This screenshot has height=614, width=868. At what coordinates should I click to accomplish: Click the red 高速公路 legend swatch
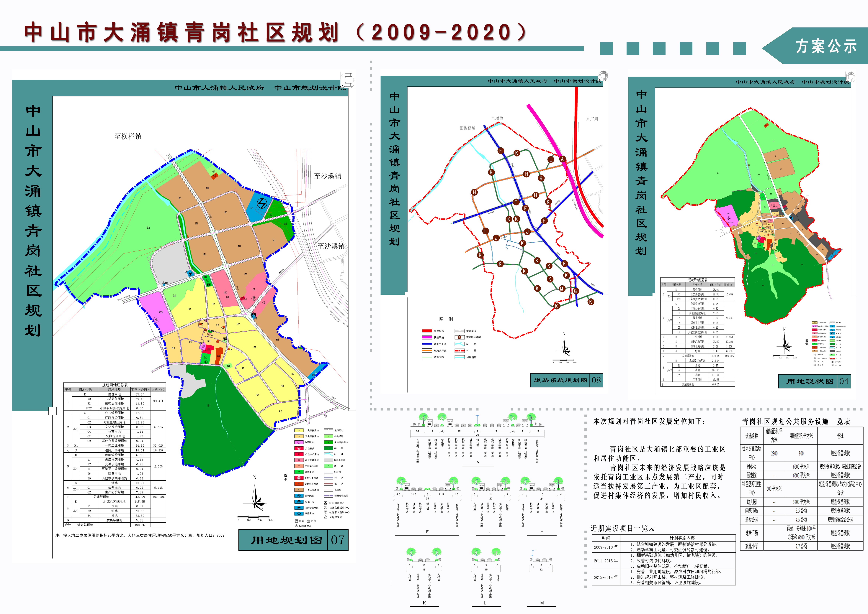click(427, 331)
